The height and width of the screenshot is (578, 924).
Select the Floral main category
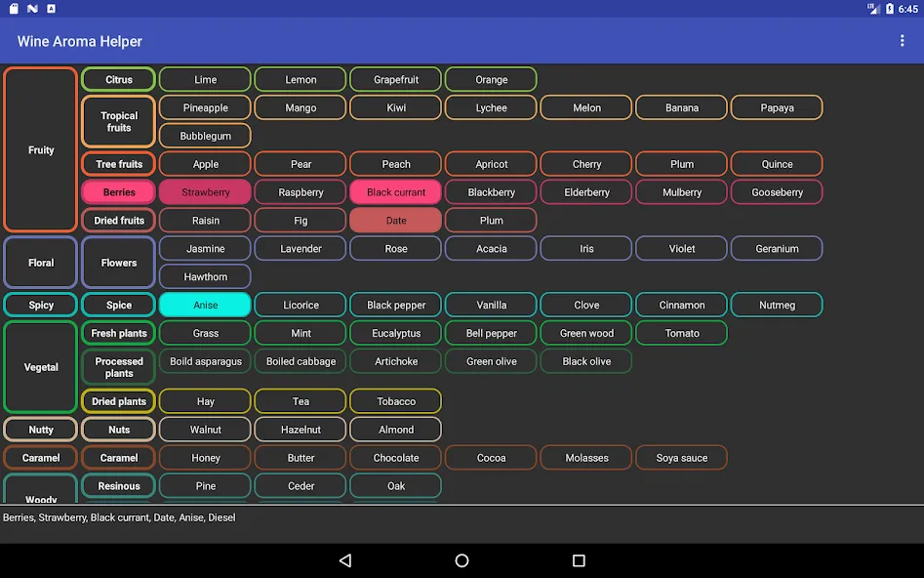point(41,263)
